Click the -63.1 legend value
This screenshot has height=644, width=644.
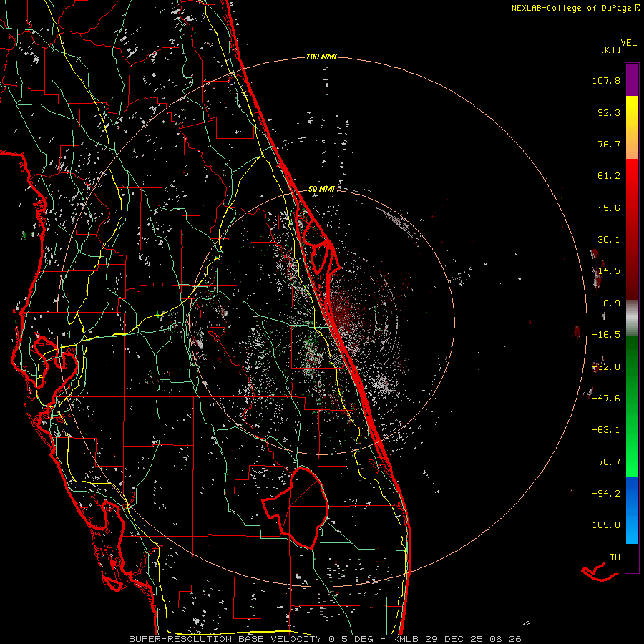(606, 430)
